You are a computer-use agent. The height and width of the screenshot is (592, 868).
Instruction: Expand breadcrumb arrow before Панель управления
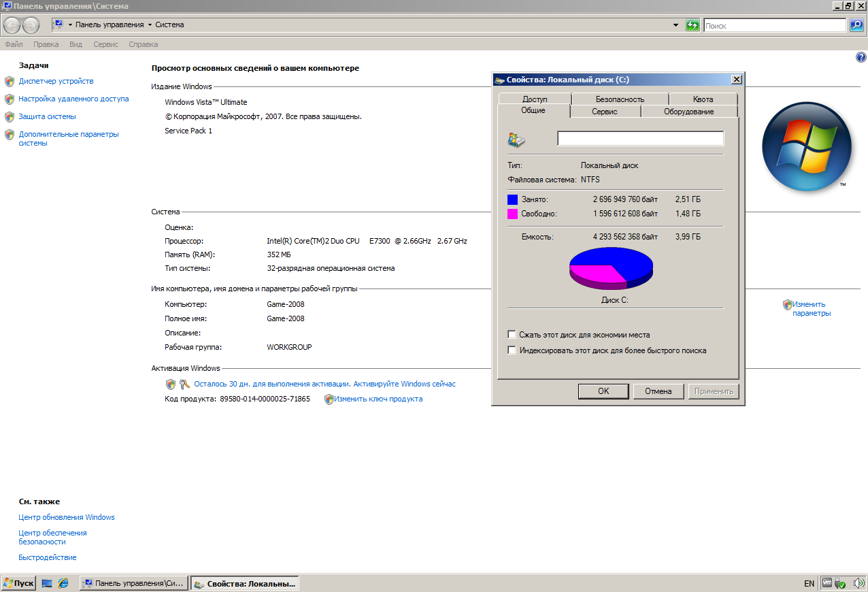tap(70, 25)
